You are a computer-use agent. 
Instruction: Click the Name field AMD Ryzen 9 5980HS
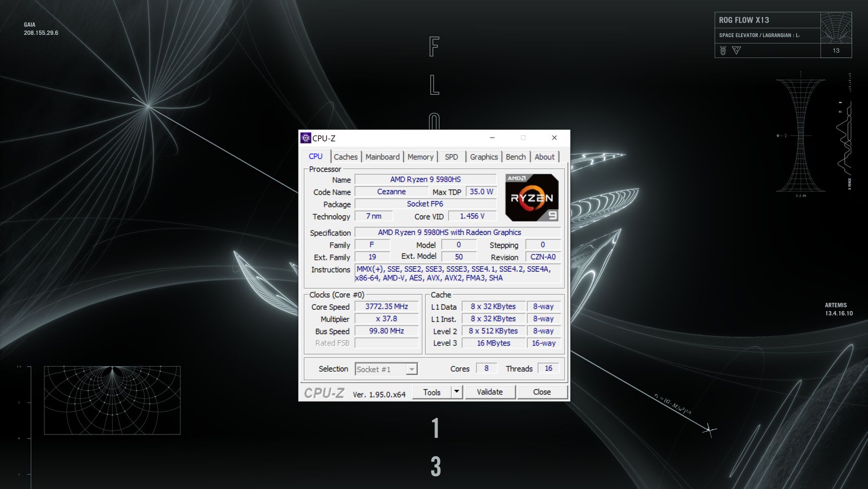tap(425, 179)
